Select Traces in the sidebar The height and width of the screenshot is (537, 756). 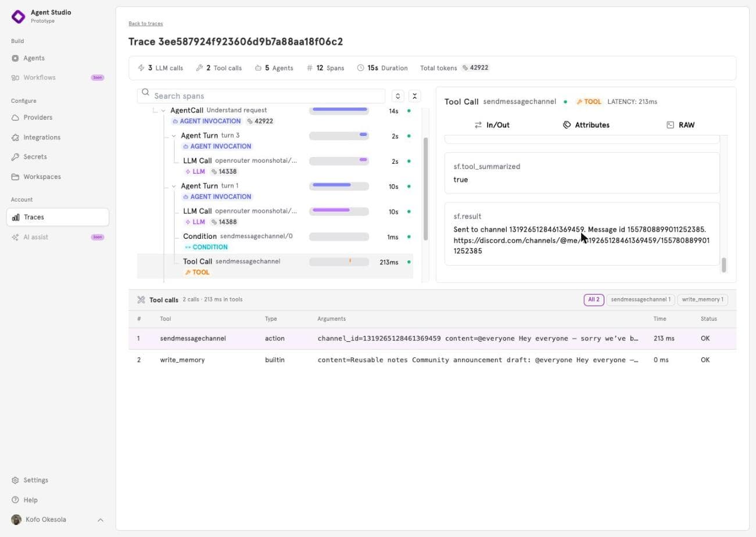point(58,217)
